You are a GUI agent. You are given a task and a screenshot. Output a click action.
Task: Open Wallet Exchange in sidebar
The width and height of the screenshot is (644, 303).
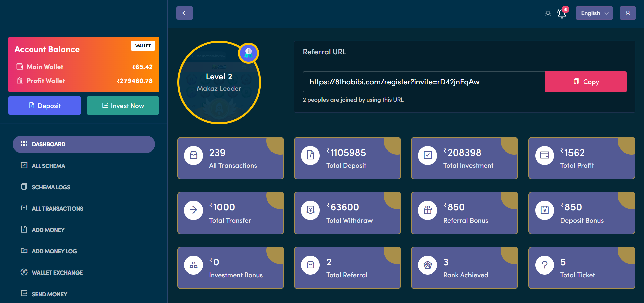pos(57,272)
